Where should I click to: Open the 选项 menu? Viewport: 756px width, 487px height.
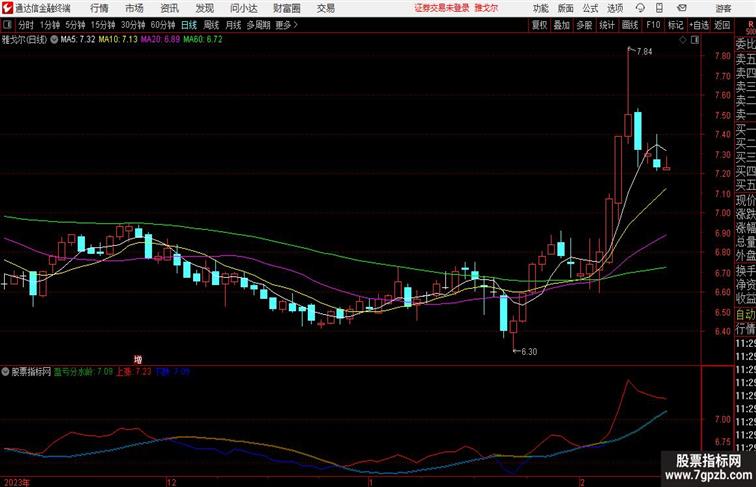click(615, 8)
